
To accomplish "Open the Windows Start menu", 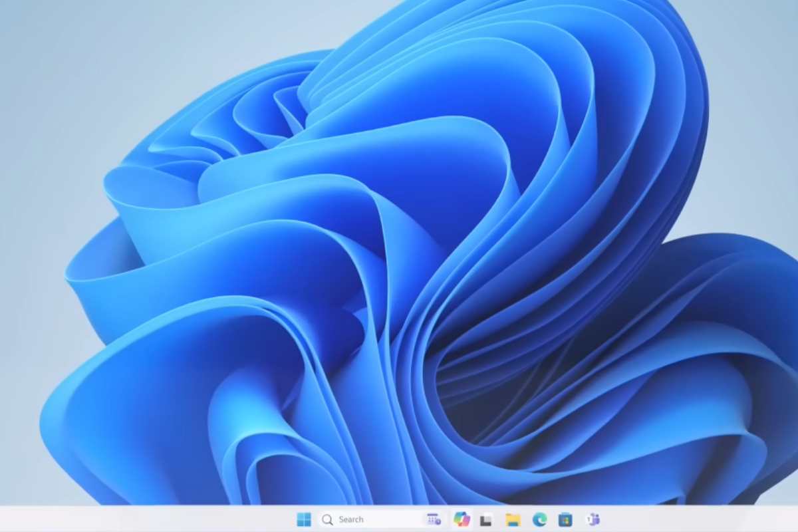I will (304, 519).
